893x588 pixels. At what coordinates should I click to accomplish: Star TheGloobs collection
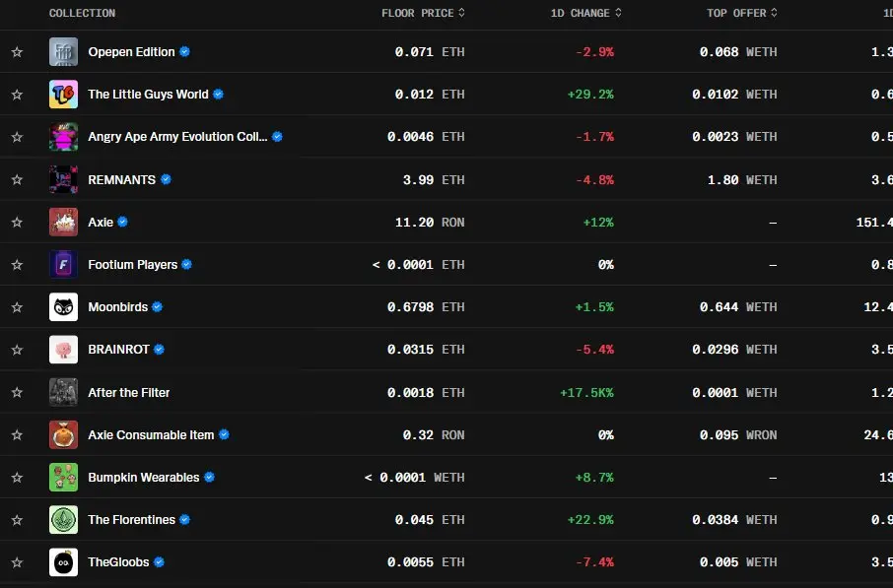click(17, 562)
